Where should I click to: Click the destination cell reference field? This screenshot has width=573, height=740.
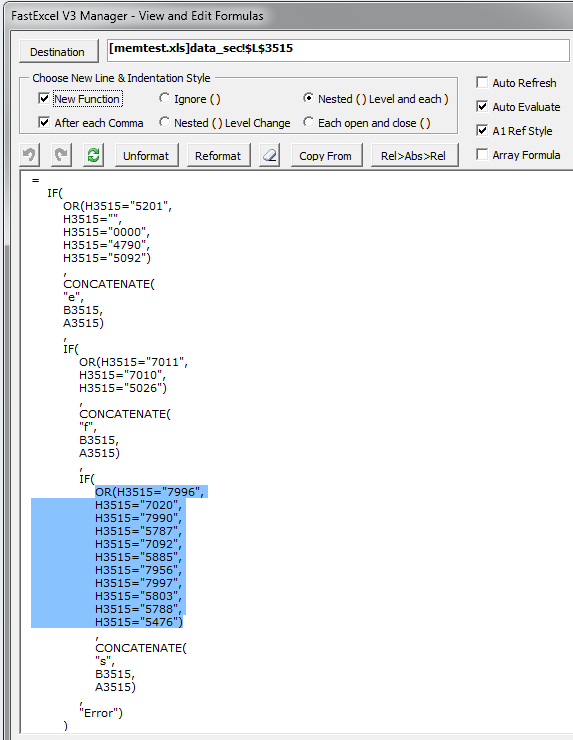click(338, 50)
